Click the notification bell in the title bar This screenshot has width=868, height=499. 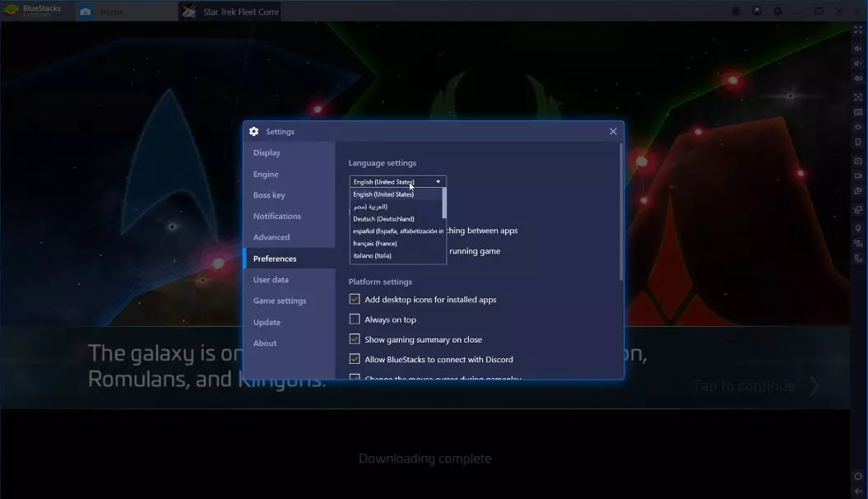(x=736, y=12)
